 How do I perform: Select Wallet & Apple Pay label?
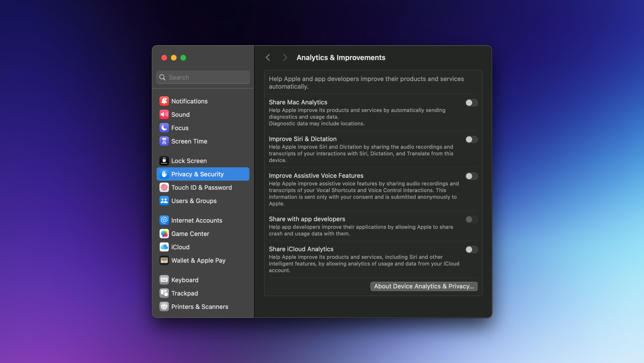tap(198, 260)
